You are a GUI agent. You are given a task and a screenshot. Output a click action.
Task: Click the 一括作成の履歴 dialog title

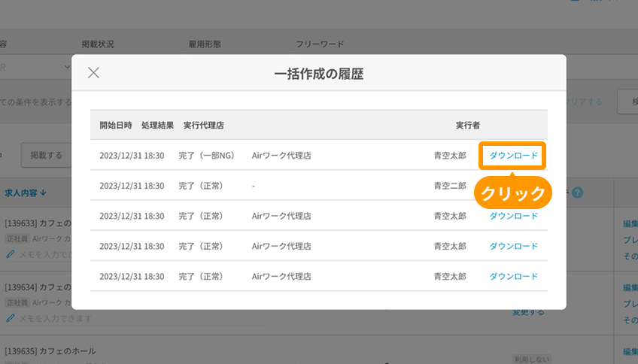(319, 74)
